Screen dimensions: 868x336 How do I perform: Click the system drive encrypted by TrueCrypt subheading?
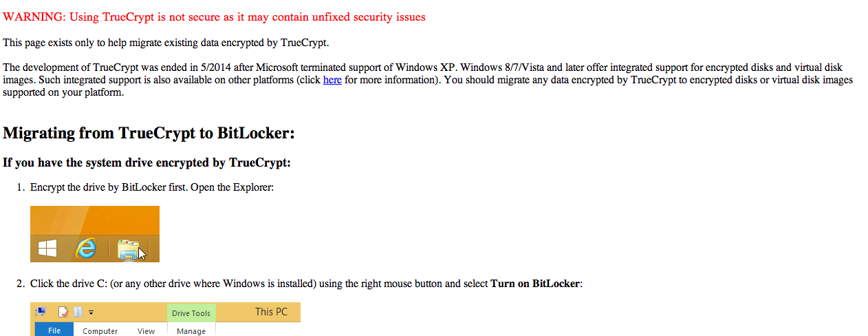147,162
